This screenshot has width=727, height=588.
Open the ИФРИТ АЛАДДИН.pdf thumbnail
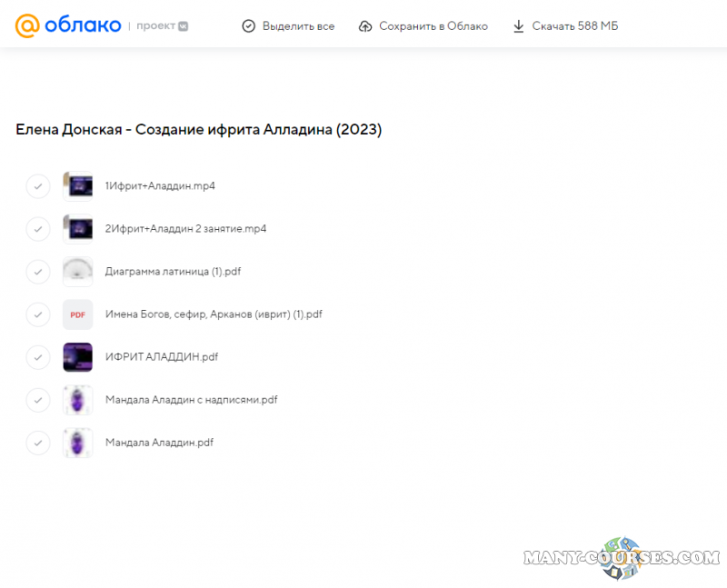78,357
